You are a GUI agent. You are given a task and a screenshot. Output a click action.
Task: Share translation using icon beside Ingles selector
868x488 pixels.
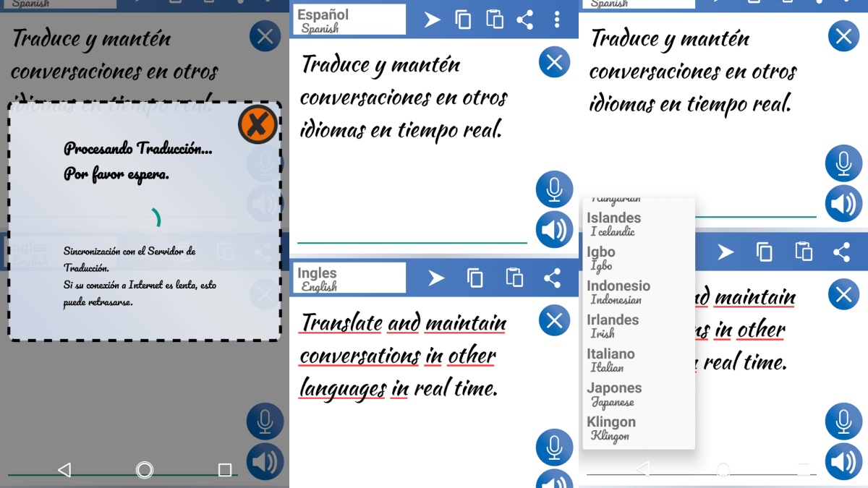pyautogui.click(x=552, y=278)
